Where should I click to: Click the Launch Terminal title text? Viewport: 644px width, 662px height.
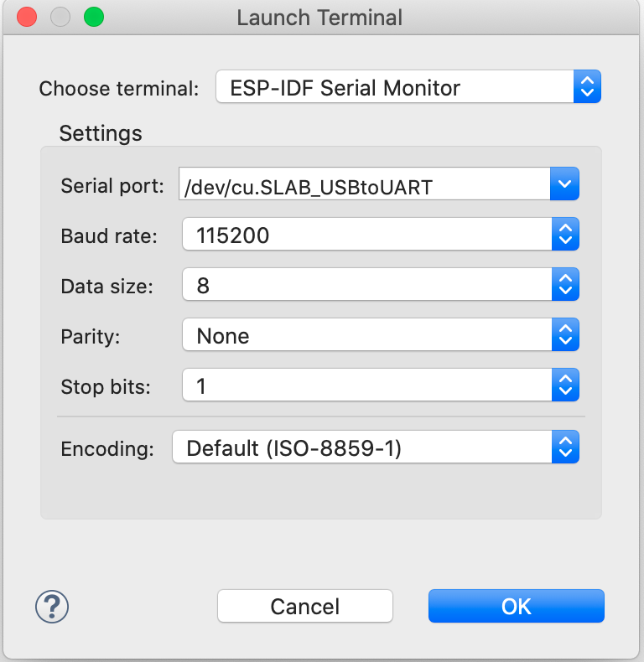click(x=319, y=18)
